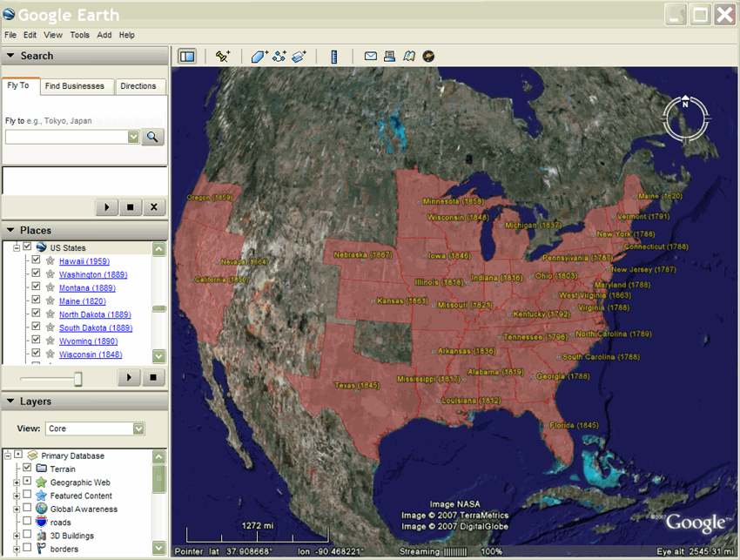
Task: Click the Places tour speed slider
Action: tap(77, 378)
